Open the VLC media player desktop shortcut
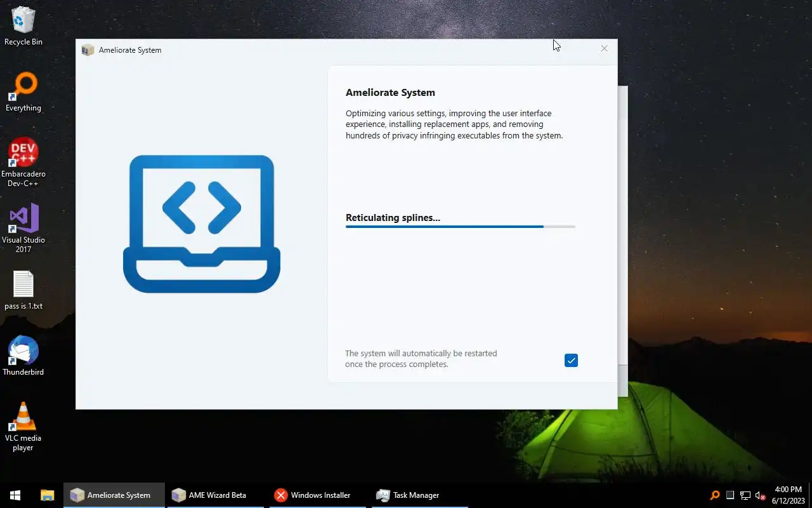This screenshot has height=508, width=812. pos(23,426)
